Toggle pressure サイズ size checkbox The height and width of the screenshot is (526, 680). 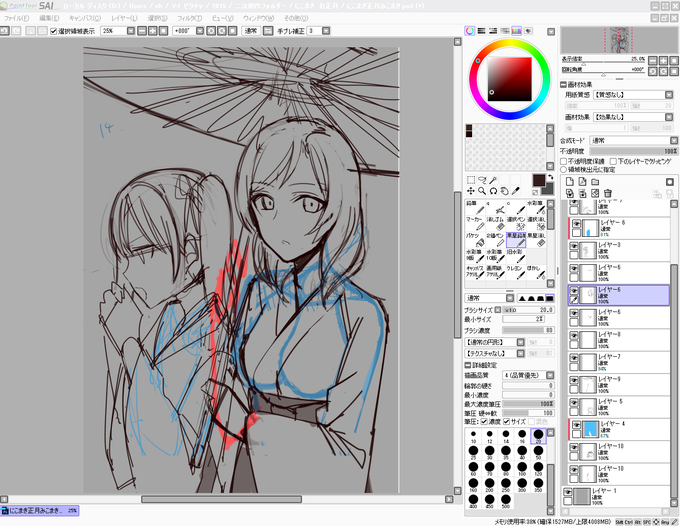[x=506, y=421]
